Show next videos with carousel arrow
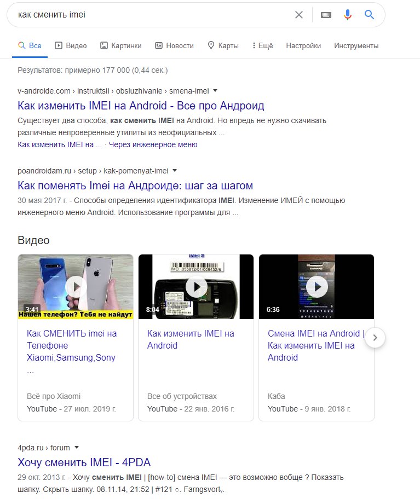 click(x=375, y=338)
